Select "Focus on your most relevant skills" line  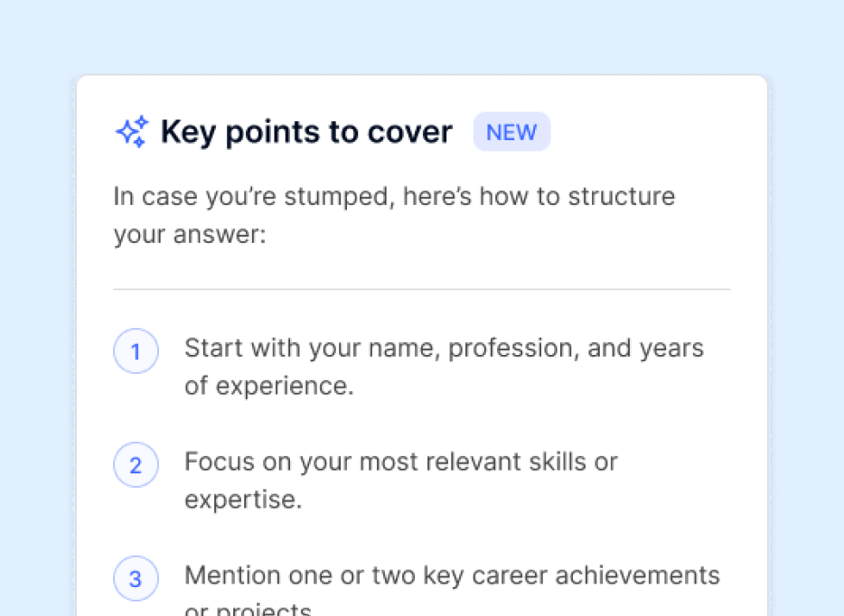point(401,462)
